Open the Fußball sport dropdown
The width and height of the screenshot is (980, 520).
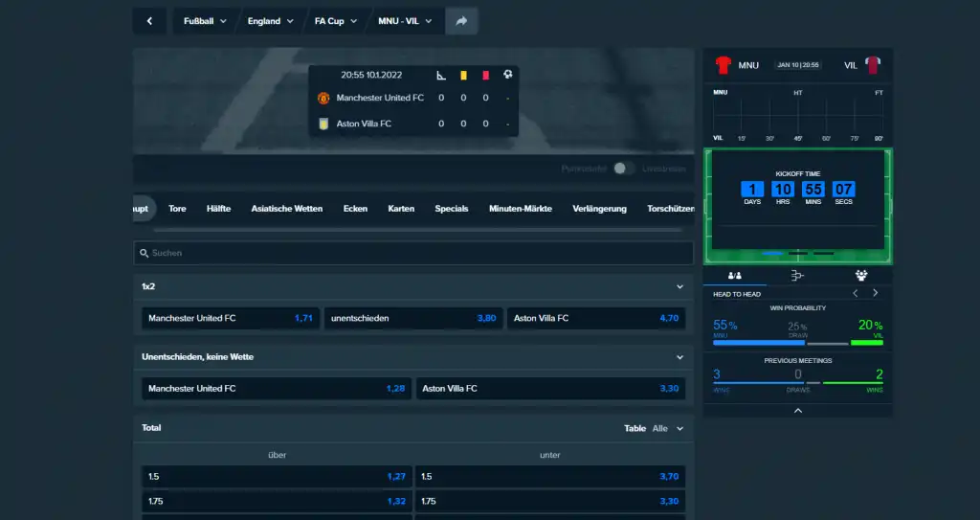205,21
